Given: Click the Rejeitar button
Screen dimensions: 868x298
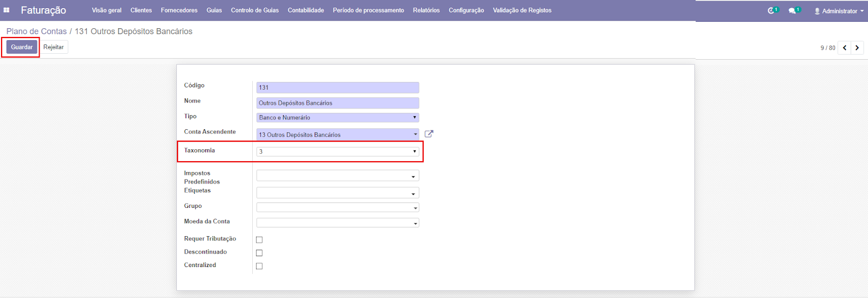Looking at the screenshot, I should click(x=54, y=47).
